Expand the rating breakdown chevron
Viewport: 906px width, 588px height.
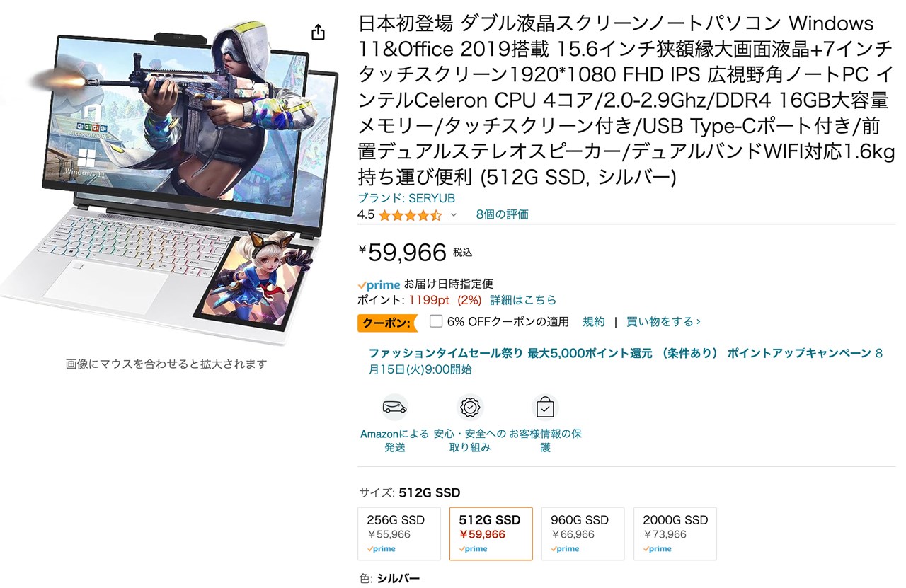pos(454,214)
